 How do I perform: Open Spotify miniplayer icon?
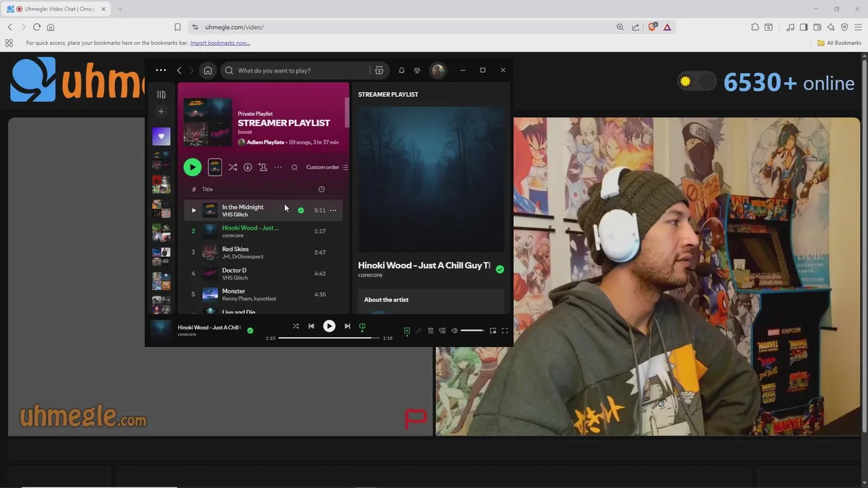pos(493,331)
